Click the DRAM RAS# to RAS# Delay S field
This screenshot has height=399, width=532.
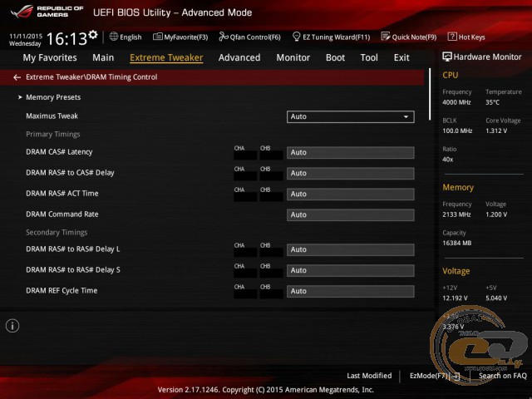[x=351, y=270]
